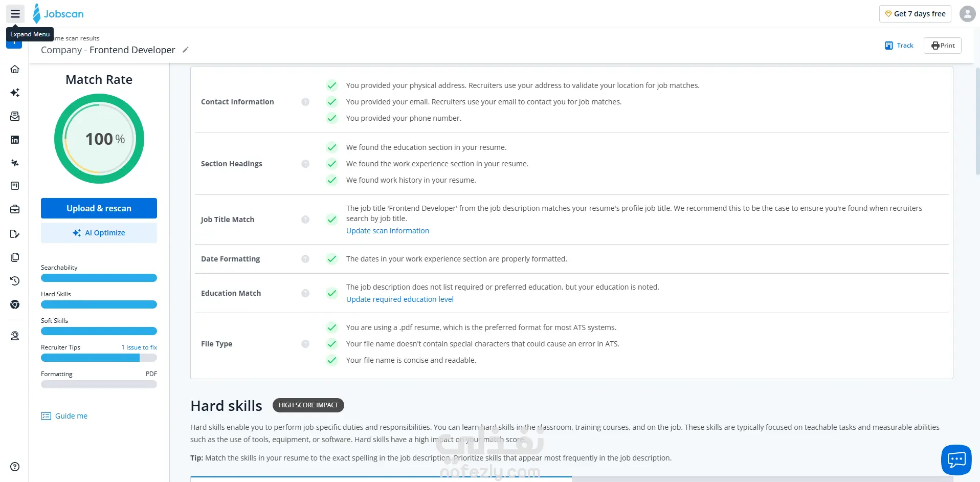Open the Home icon in the sidebar
The height and width of the screenshot is (482, 980).
pos(15,69)
